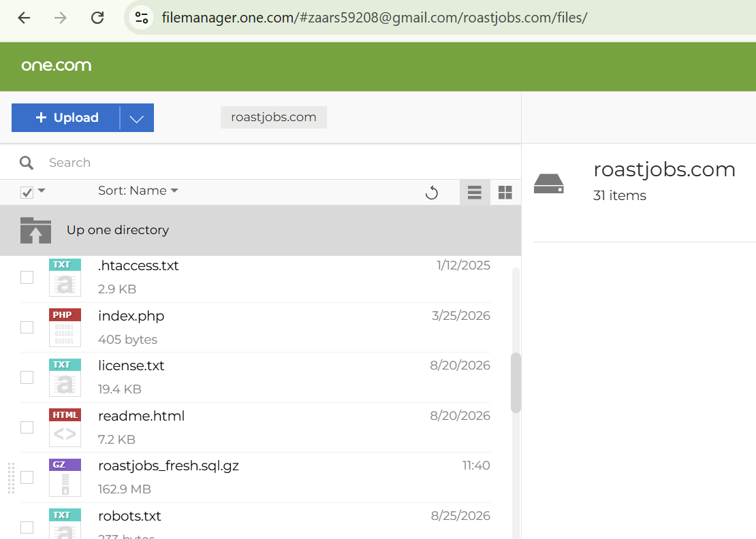Click the file list scrollbar thumb

[516, 383]
